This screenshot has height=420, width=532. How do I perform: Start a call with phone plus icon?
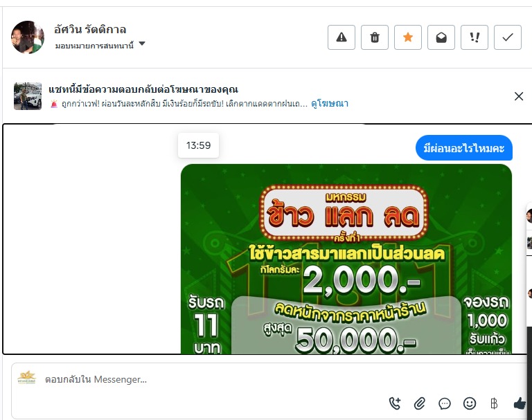click(x=395, y=403)
